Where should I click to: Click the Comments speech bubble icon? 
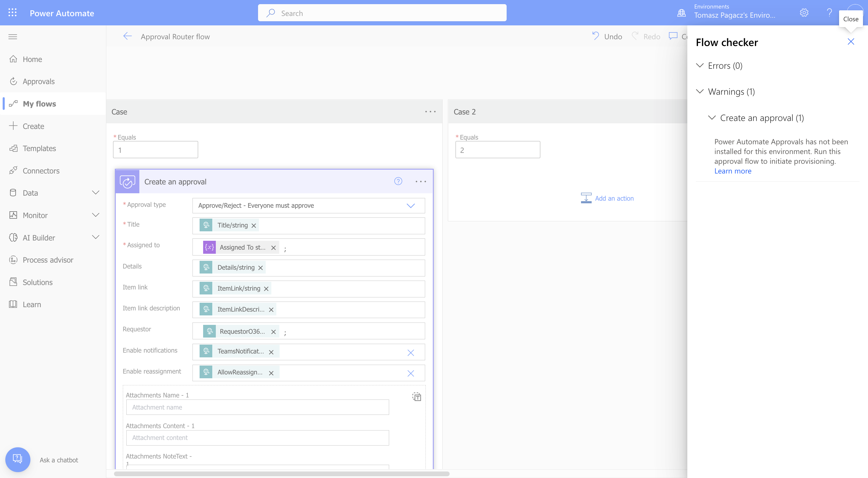coord(673,36)
